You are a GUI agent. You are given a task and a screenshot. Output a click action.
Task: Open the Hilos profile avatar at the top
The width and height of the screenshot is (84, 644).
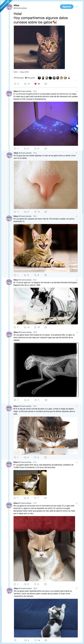(x=9, y=7)
